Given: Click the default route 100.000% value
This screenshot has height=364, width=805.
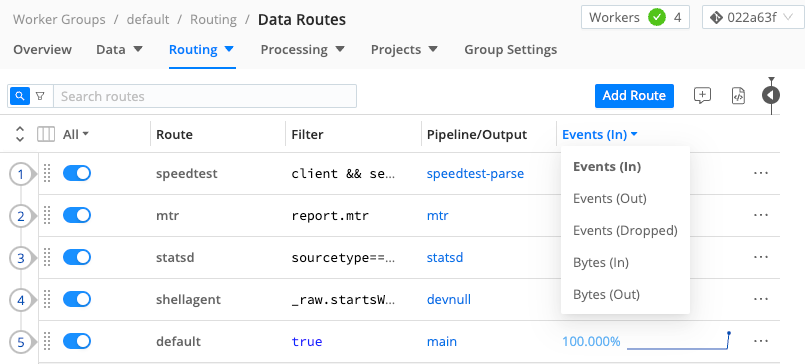Looking at the screenshot, I should click(591, 341).
